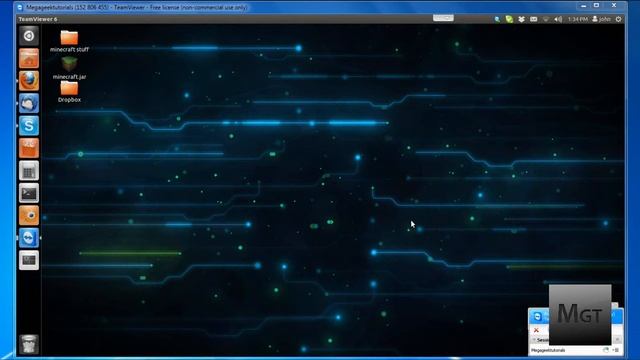Open the john user menu
The width and height of the screenshot is (640, 360).
[601, 19]
